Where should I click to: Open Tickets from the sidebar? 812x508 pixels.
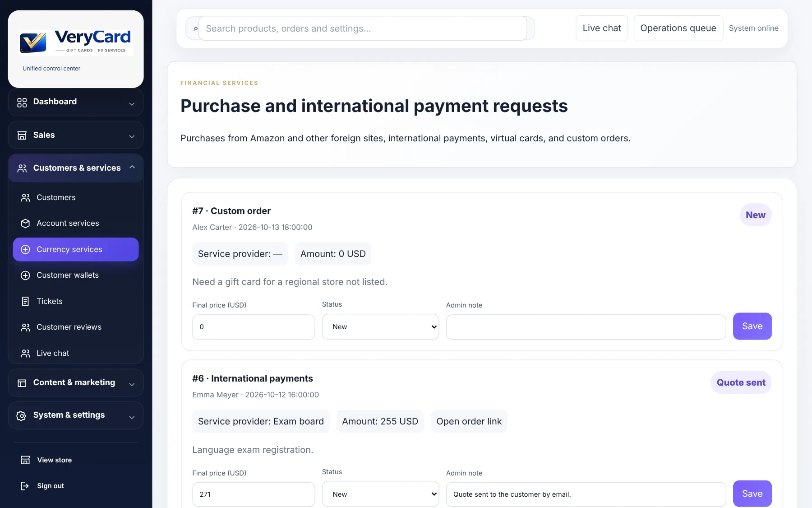76,302
